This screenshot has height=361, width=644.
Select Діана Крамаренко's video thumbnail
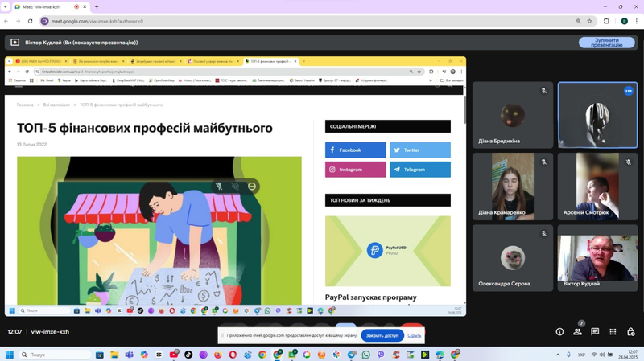click(x=513, y=187)
